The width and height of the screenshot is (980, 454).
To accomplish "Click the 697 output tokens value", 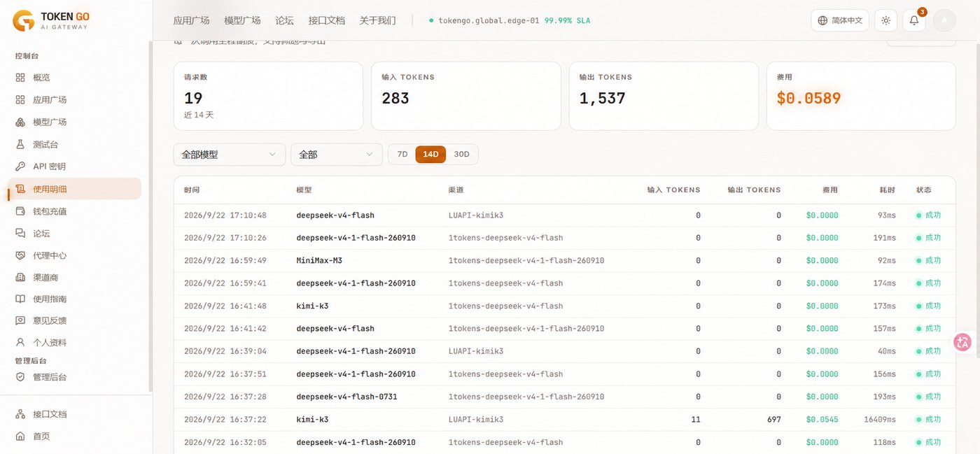I will click(773, 420).
